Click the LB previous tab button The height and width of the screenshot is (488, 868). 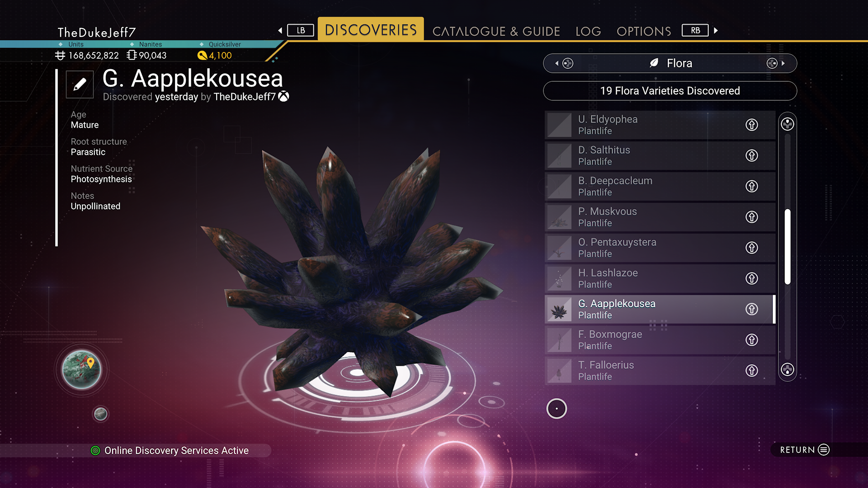tap(300, 30)
